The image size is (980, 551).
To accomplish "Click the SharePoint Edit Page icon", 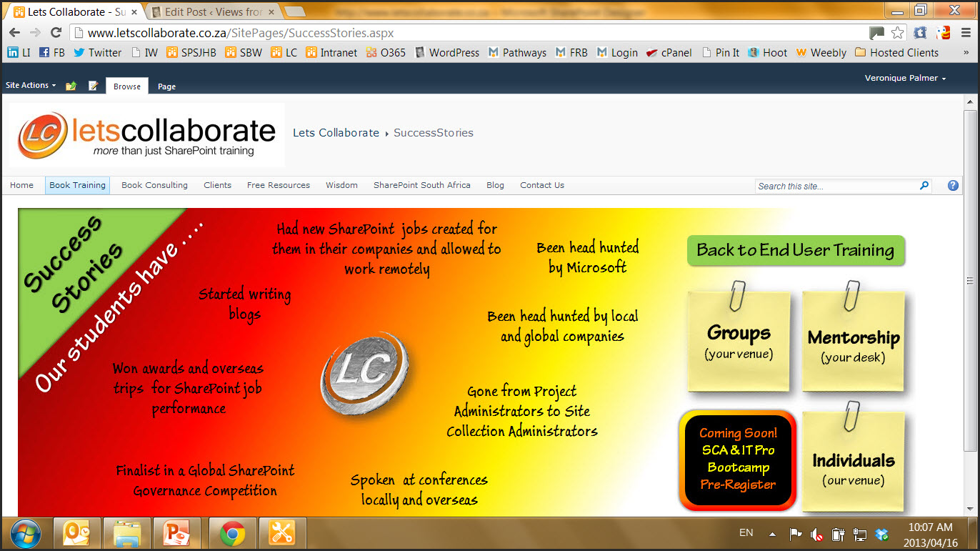I will point(93,86).
